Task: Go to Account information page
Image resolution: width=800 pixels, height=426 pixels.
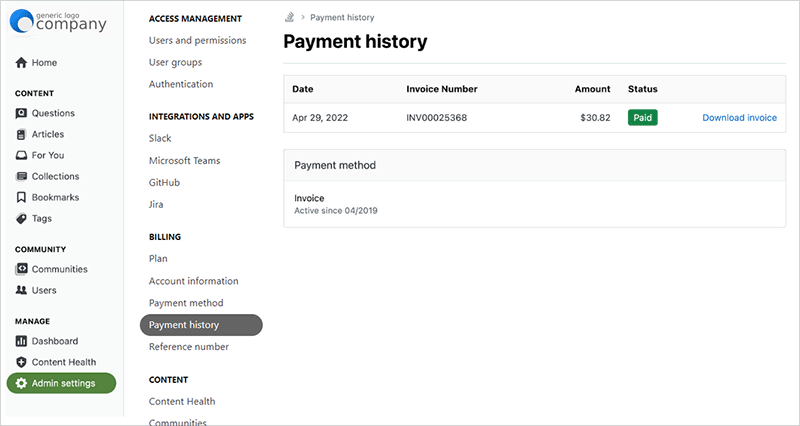Action: tap(193, 281)
